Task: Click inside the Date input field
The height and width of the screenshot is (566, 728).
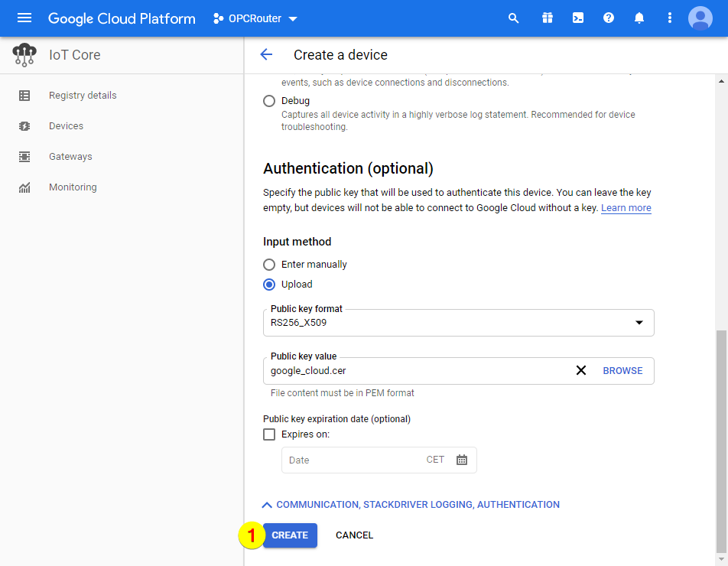Action: pos(344,460)
